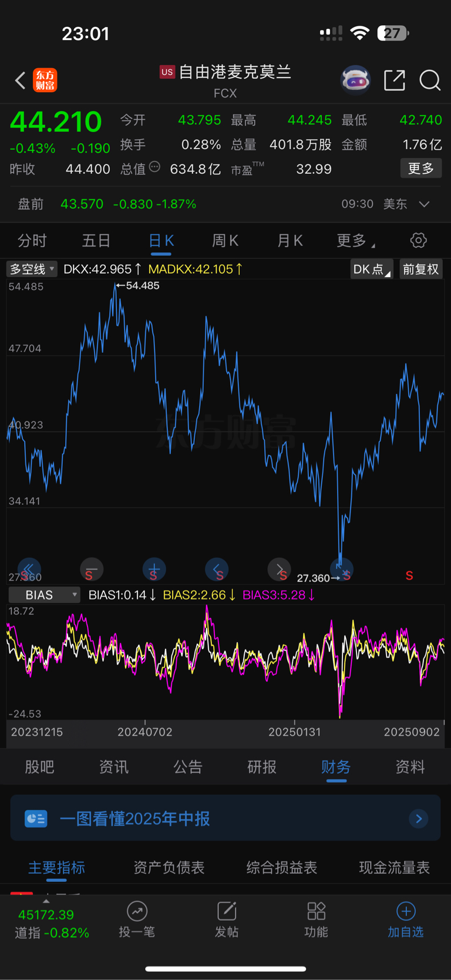Tap the current price 44.210
Viewport: 451px width, 980px height.
(56, 122)
